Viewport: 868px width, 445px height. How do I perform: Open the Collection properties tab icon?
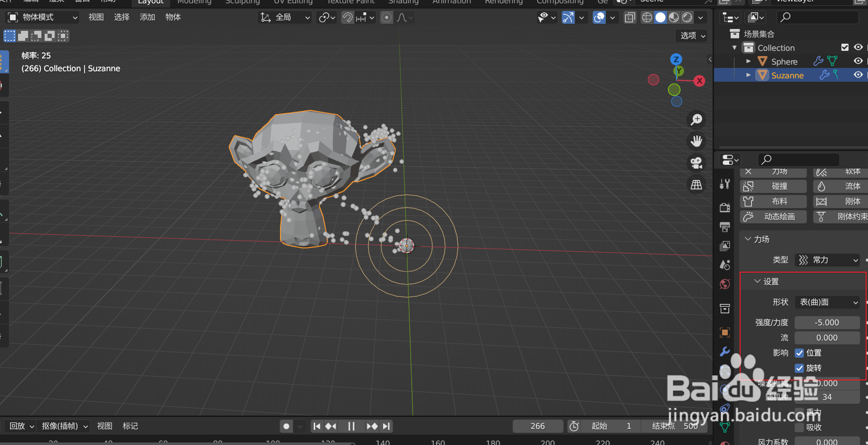point(725,309)
